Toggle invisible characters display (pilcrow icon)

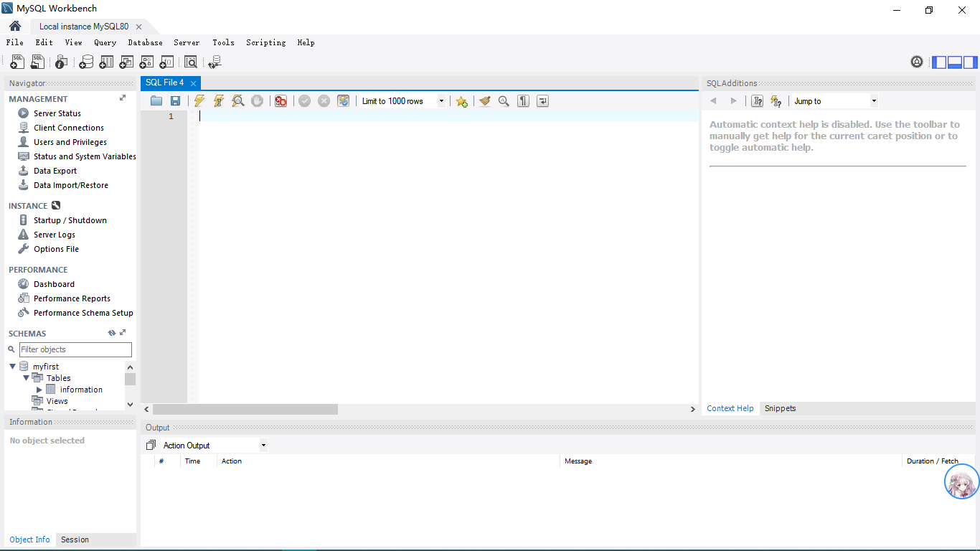pyautogui.click(x=523, y=101)
